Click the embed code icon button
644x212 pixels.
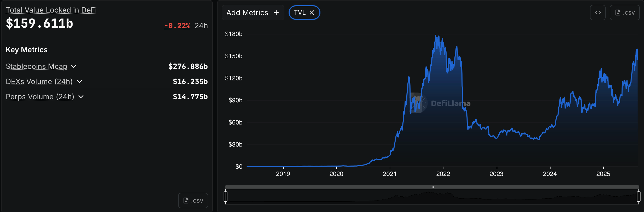598,13
